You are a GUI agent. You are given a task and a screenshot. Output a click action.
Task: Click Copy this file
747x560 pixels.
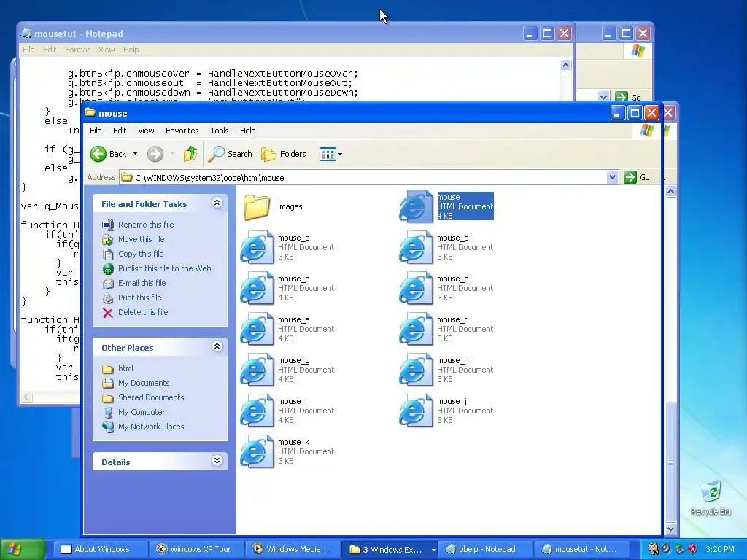pyautogui.click(x=141, y=254)
